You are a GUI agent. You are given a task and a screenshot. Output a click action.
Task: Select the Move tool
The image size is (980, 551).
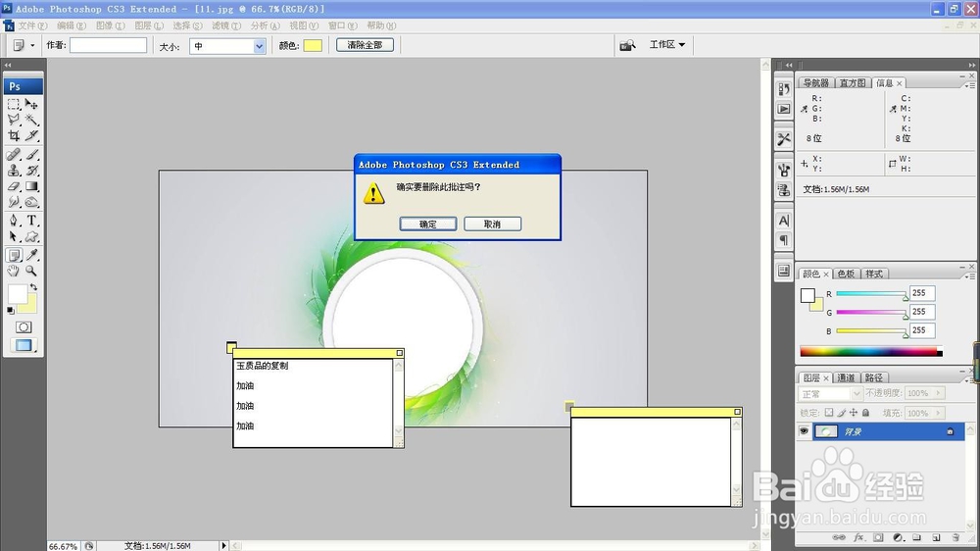pos(32,105)
